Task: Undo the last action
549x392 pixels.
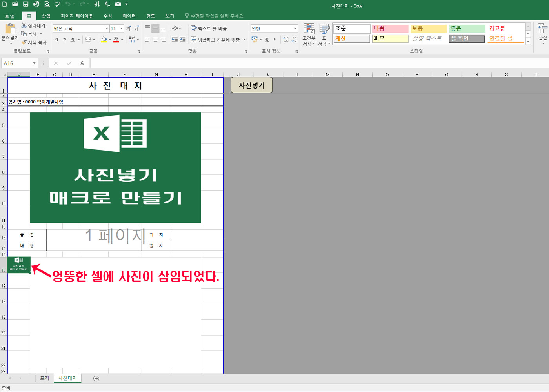Action: coord(68,4)
